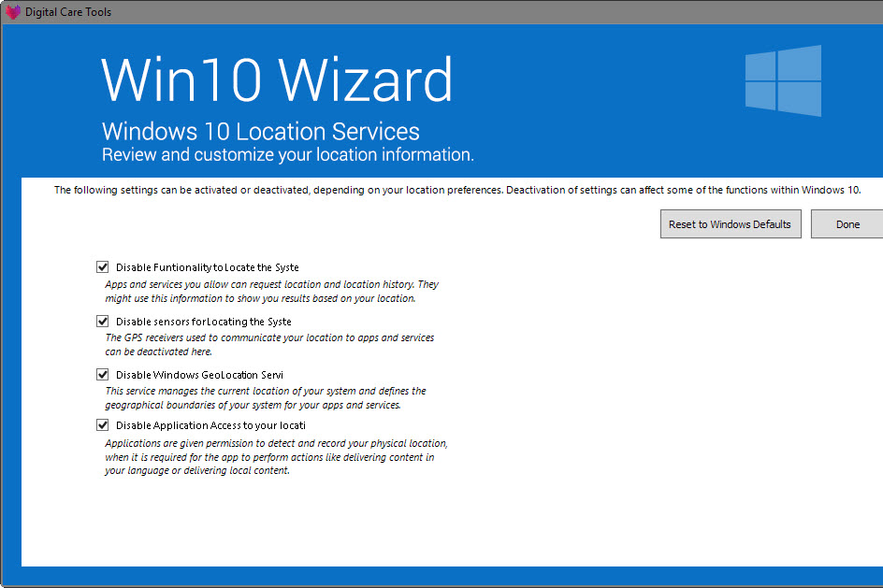This screenshot has height=588, width=883.
Task: Click the 'The GPS receivers used' description
Action: [269, 344]
